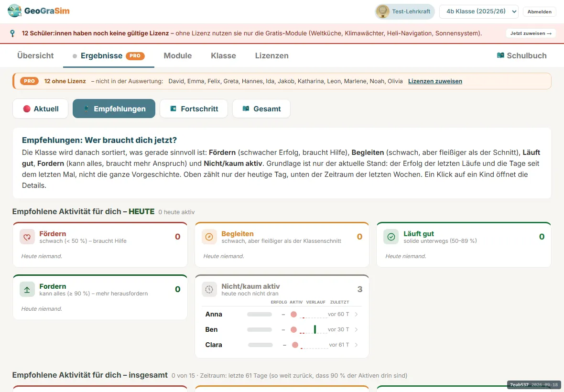564x392 pixels.
Task: Click the up-arrow icon on the Fordern card
Action: coord(27,290)
